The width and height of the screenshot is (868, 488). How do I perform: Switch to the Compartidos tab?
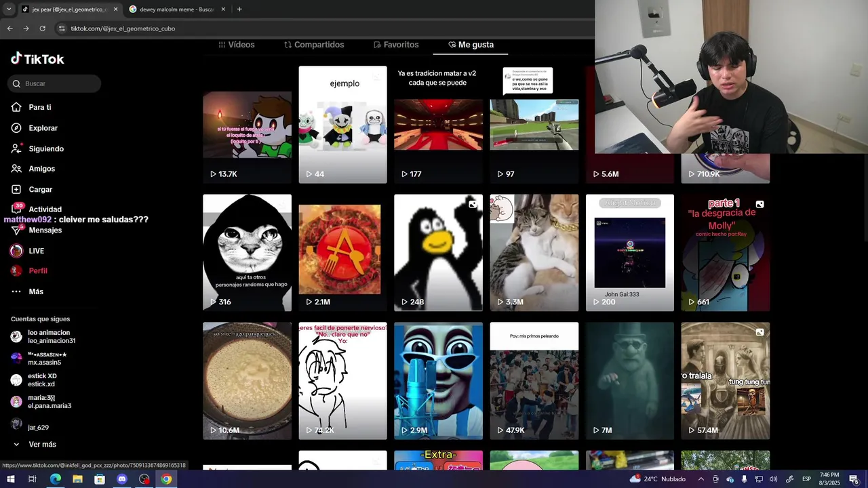[x=314, y=45]
